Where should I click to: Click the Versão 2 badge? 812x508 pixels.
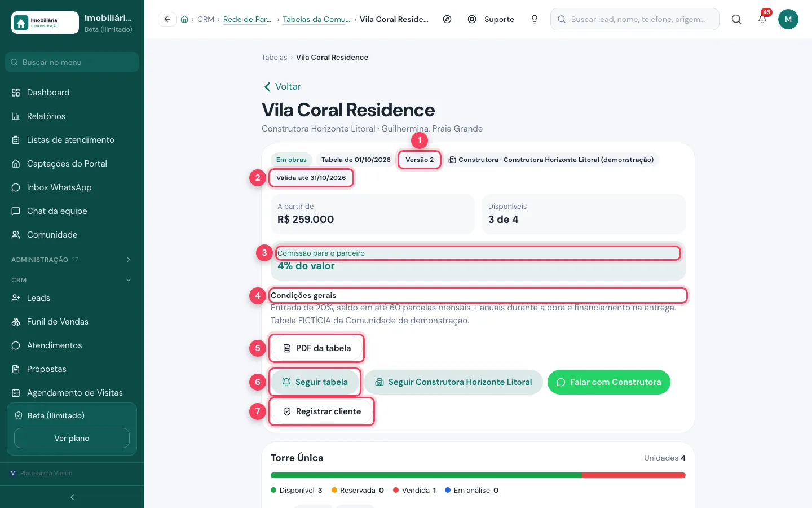pyautogui.click(x=420, y=160)
